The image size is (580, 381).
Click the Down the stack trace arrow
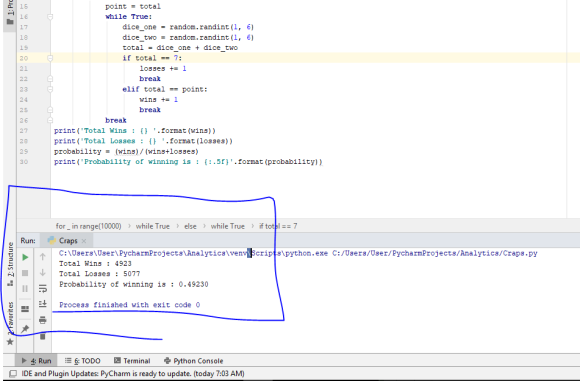[x=43, y=273]
